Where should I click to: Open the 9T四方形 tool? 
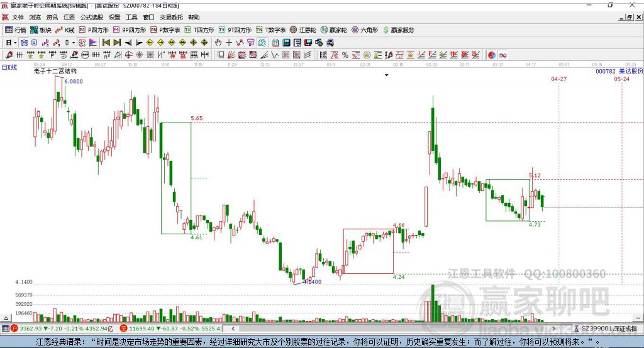coord(235,30)
